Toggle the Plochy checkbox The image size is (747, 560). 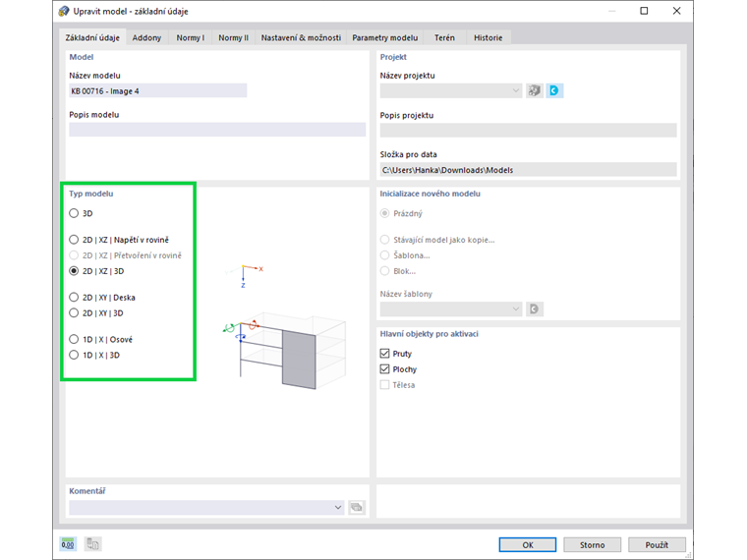coord(385,369)
